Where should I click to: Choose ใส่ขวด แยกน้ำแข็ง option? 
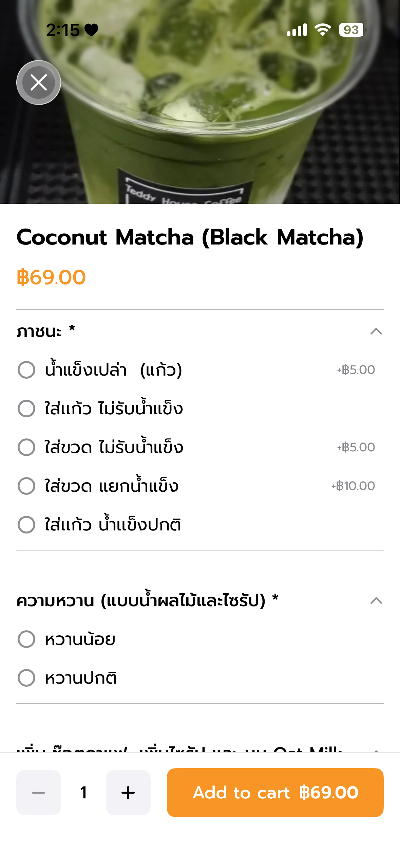200,486
